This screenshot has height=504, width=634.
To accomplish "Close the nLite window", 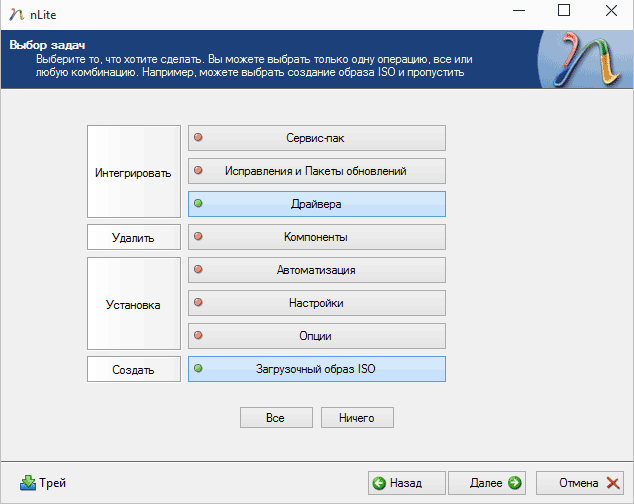I will click(x=611, y=11).
